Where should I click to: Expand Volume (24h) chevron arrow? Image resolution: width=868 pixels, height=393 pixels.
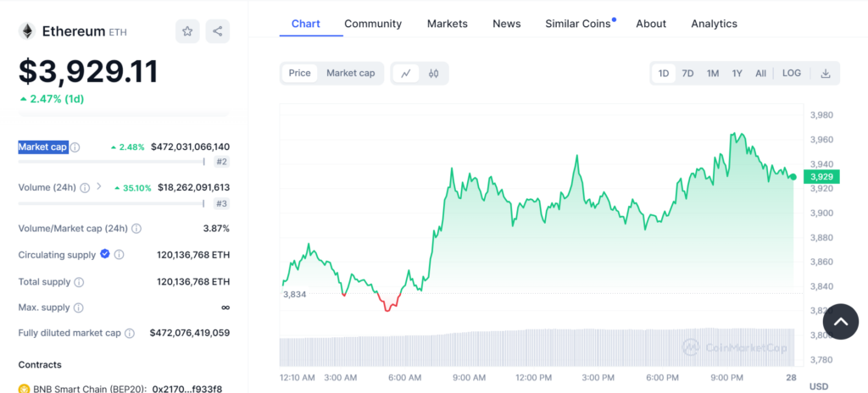tap(99, 186)
